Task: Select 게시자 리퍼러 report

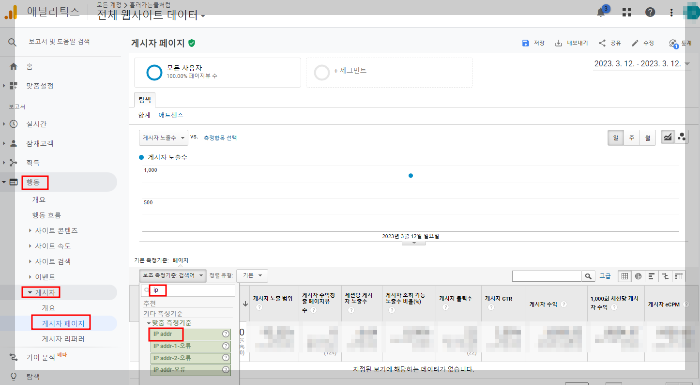Action: 63,339
